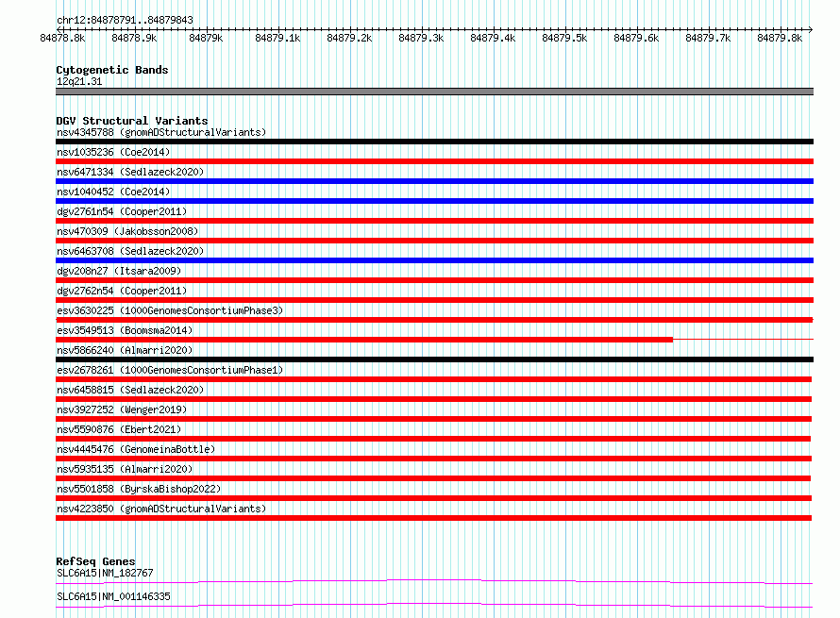
Task: Click variant label nsv4345788 (gnomADStructuralVariants)
Action: click(x=161, y=132)
